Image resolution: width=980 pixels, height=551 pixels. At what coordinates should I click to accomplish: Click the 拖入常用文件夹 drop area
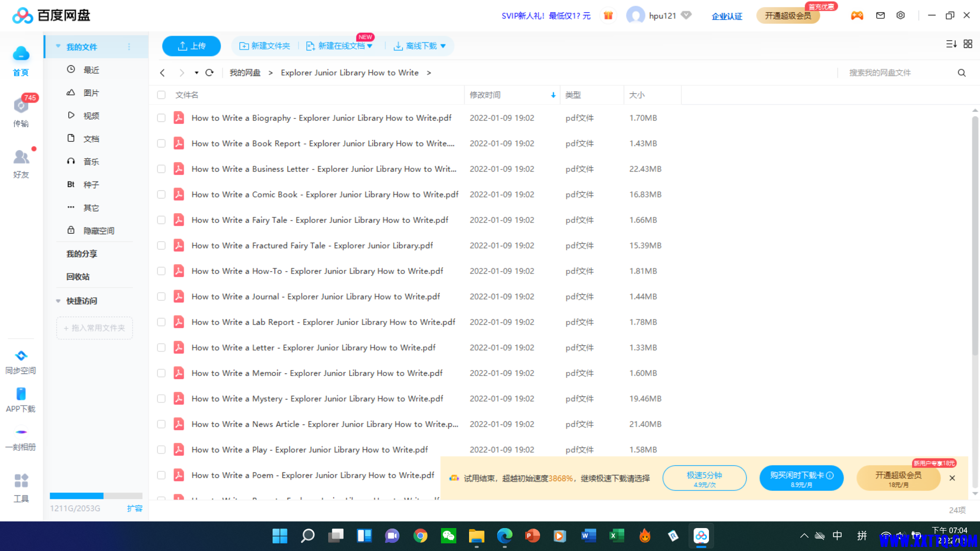click(x=94, y=328)
